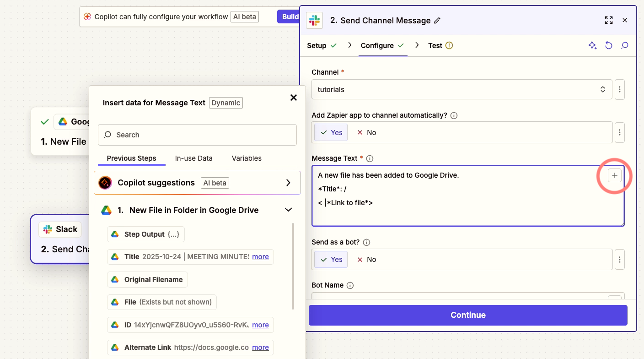Switch to the Setup tab
This screenshot has height=359, width=644.
tap(322, 45)
